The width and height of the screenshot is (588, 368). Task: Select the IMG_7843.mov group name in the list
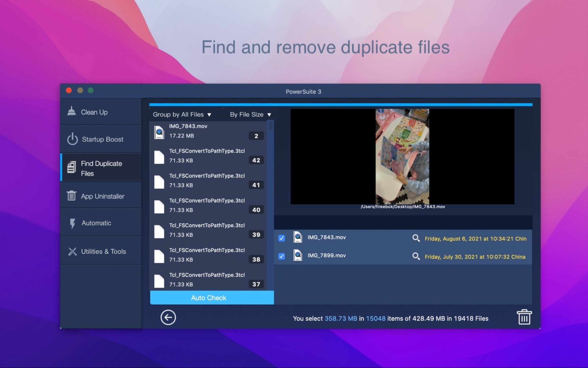pyautogui.click(x=188, y=126)
